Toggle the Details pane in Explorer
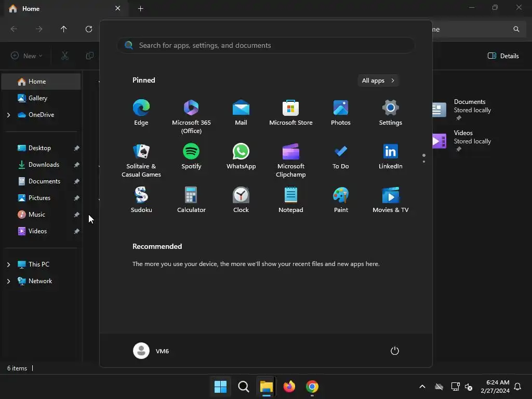532x399 pixels. (503, 56)
